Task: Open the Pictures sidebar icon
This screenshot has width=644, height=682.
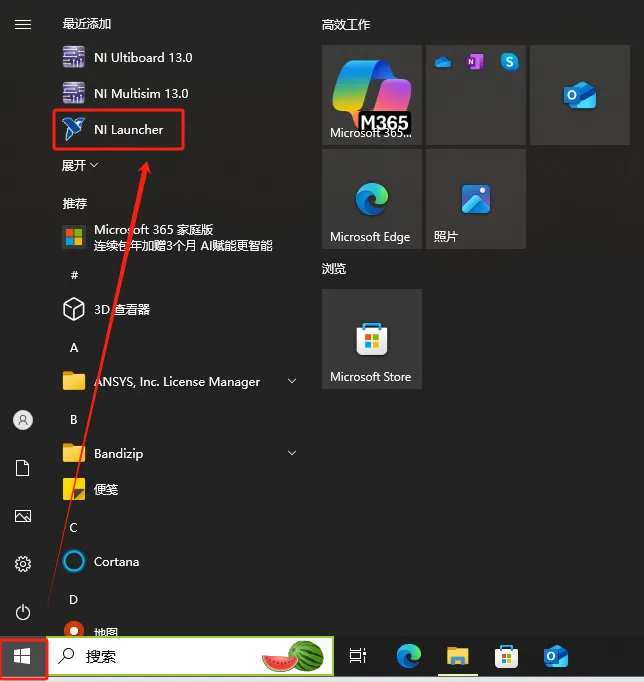Action: point(23,516)
